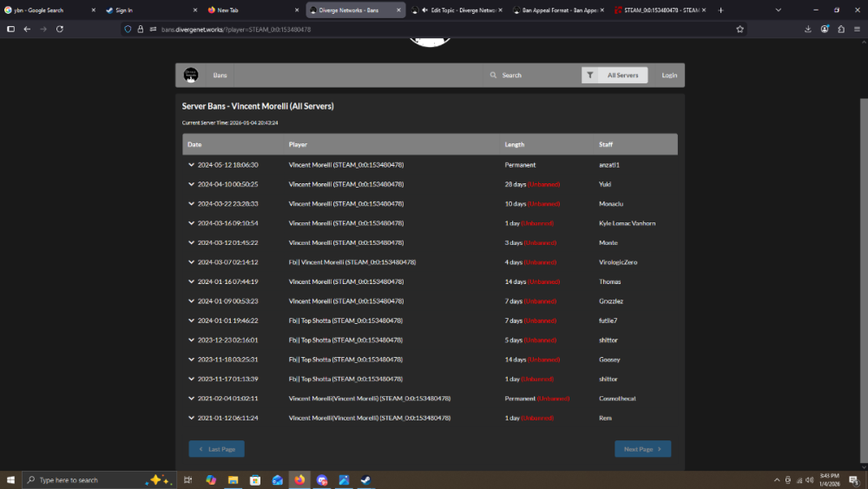Click the filter funnel icon
This screenshot has height=489, width=868.
pos(590,76)
